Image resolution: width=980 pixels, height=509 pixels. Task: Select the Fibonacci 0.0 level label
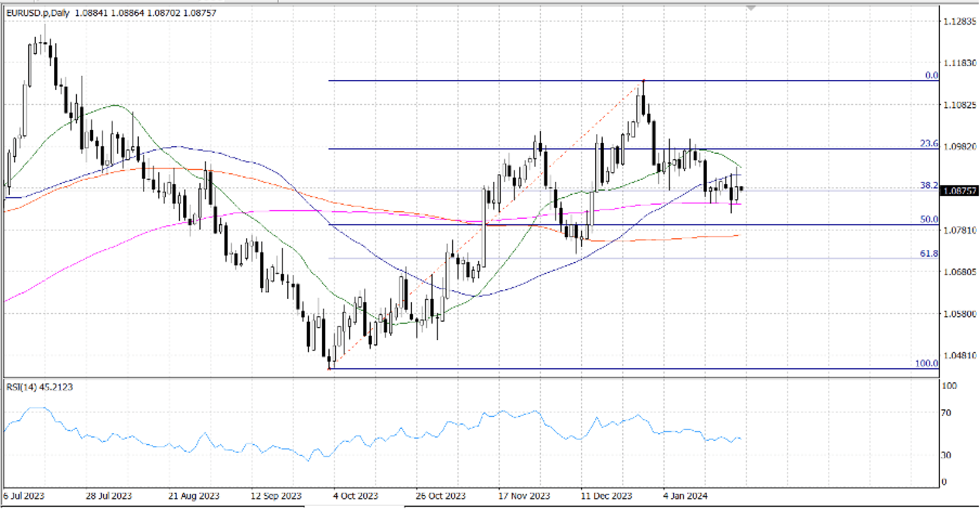click(x=931, y=75)
